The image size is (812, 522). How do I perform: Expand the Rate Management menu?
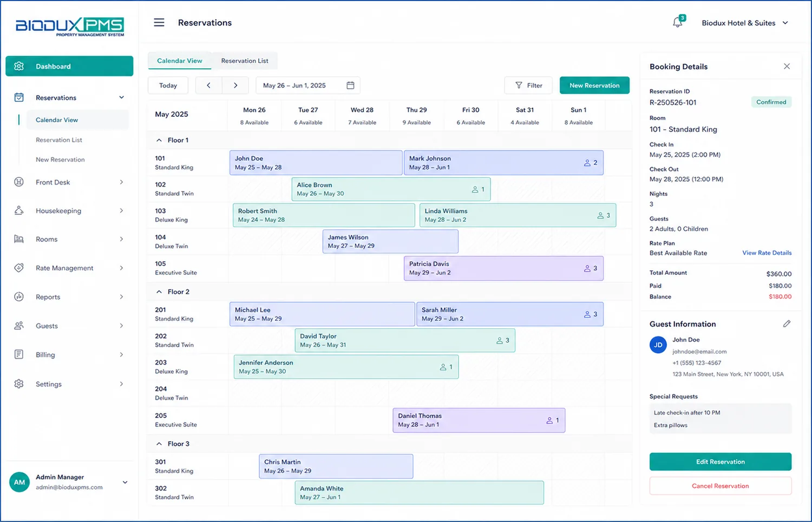click(x=121, y=268)
